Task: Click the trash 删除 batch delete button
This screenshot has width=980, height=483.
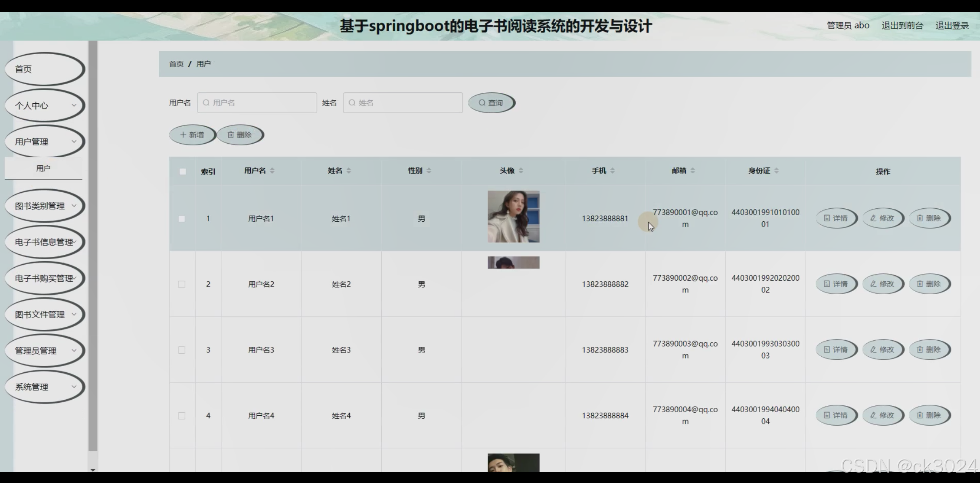Action: tap(240, 135)
